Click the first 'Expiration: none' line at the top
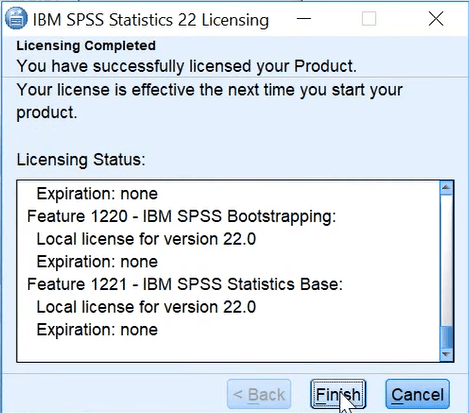The height and width of the screenshot is (413, 469). pyautogui.click(x=97, y=194)
